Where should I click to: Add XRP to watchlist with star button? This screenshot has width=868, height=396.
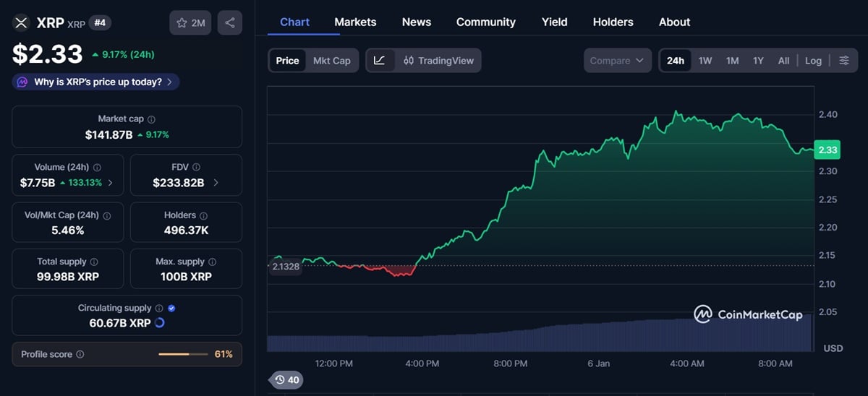pos(190,23)
